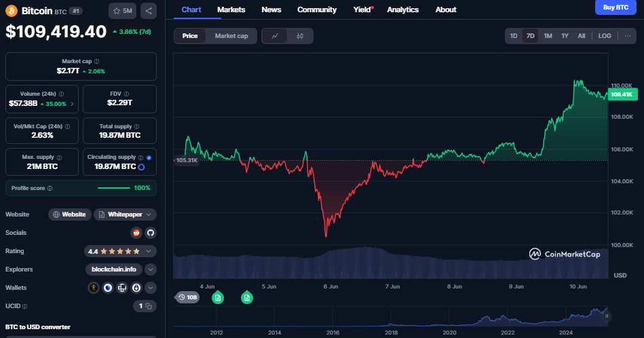Open Volume (24h) details arrow

[x=72, y=104]
